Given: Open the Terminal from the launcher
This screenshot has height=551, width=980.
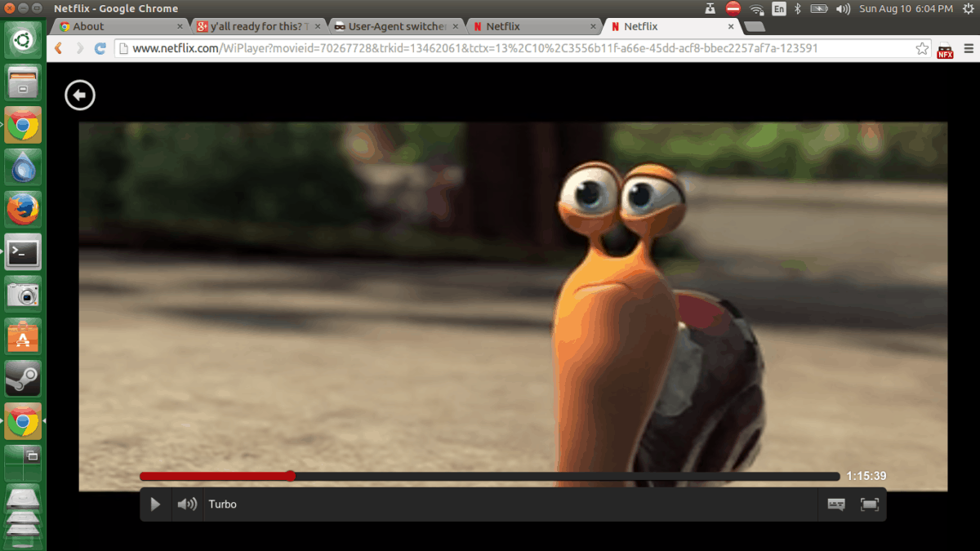Looking at the screenshot, I should pos(23,252).
